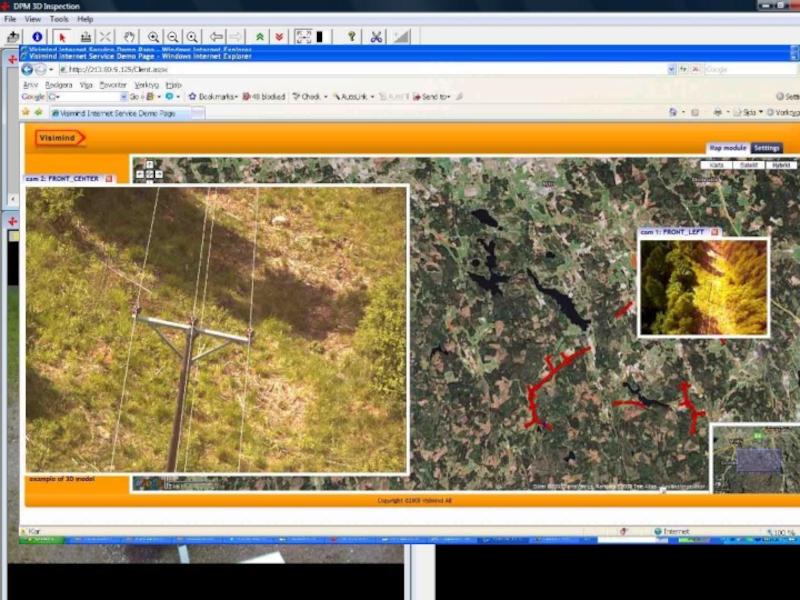Viewport: 800px width, 600px height.
Task: Switch map view to Karta
Action: (x=716, y=165)
